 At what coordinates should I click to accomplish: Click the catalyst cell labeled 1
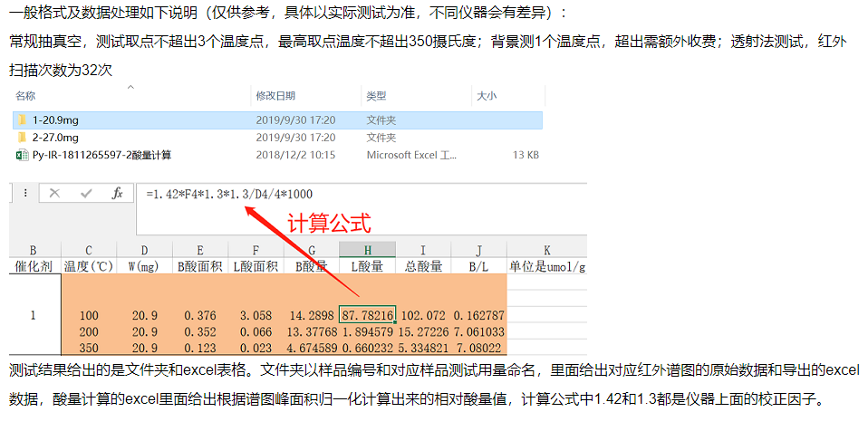34,315
